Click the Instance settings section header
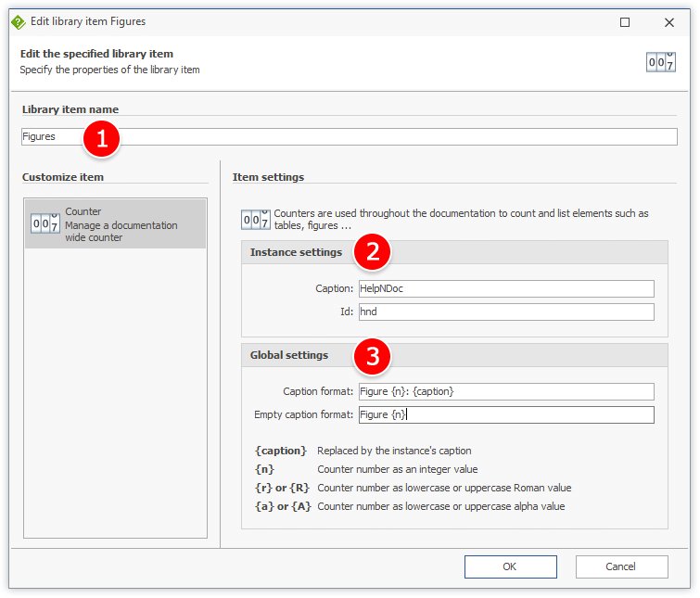Screen dimensions: 700x598 tap(296, 252)
